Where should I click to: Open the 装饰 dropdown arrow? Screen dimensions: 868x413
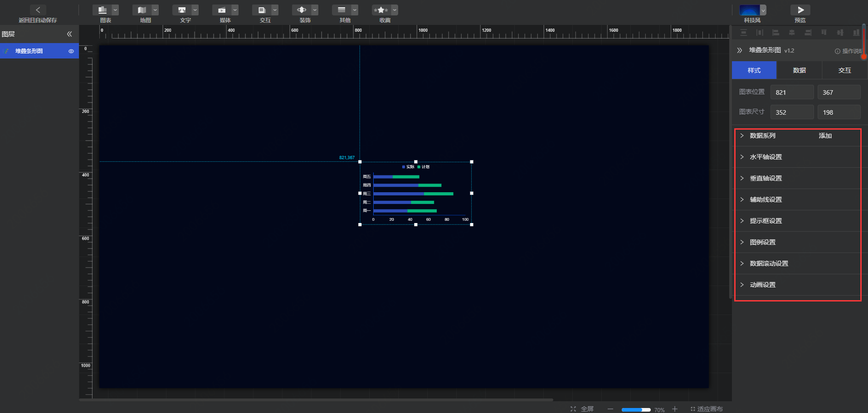click(x=315, y=10)
